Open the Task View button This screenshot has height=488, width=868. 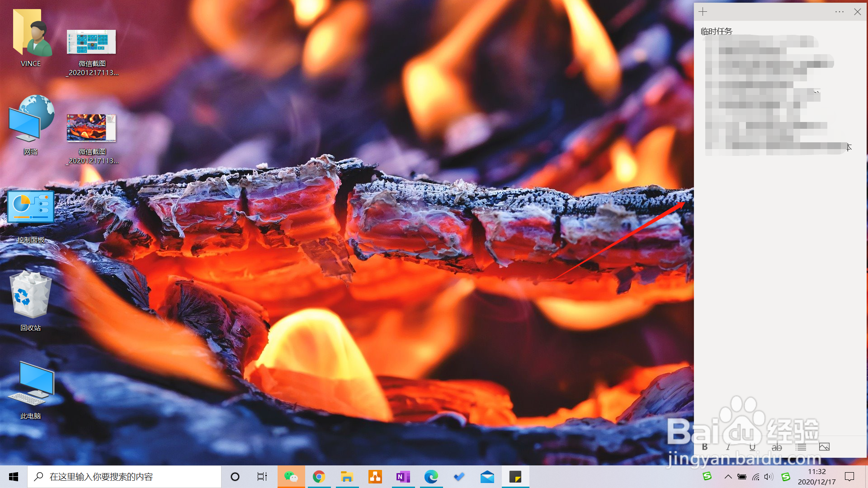point(262,477)
